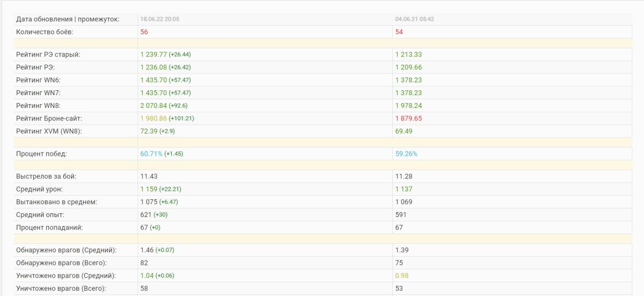Screen dimensions: 644x296
Task: Select the 'Средний урон:' row label
Action: click(x=39, y=189)
